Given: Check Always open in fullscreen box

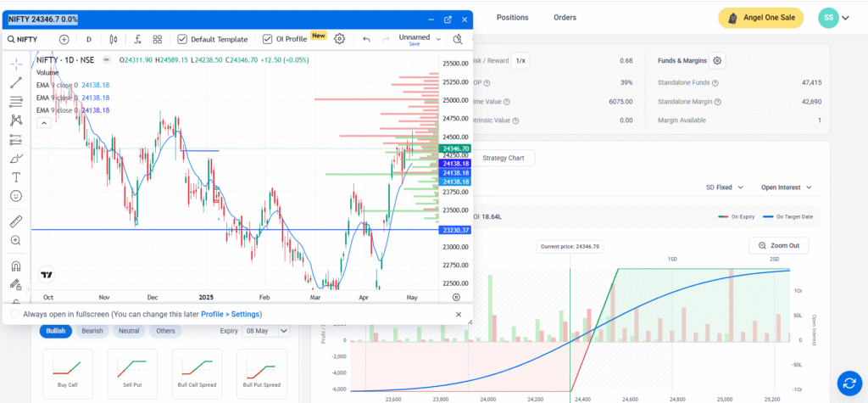Looking at the screenshot, I should (x=15, y=314).
